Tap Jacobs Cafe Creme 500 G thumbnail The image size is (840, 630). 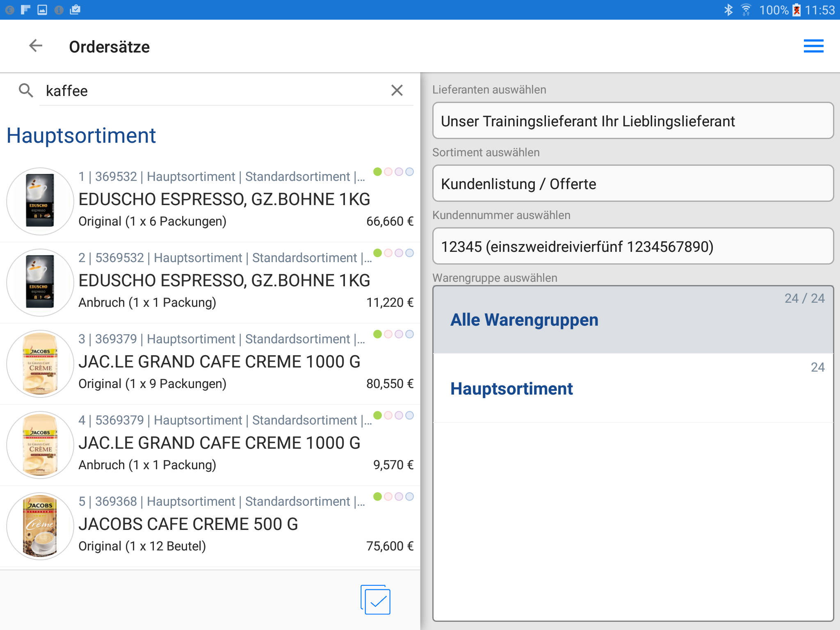tap(40, 526)
